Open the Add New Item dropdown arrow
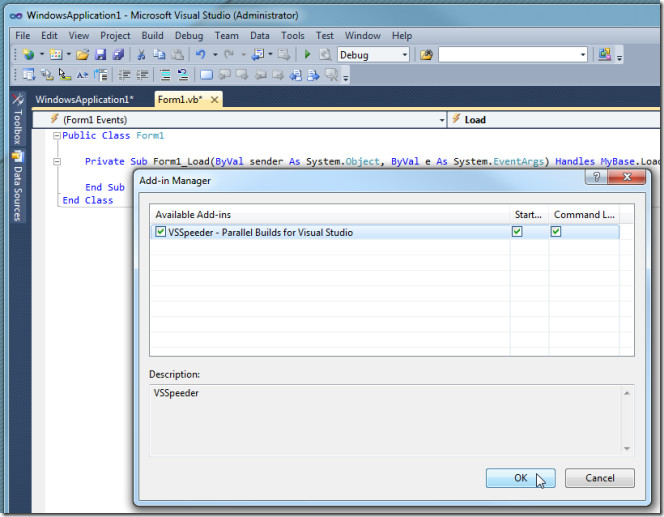This screenshot has height=517, width=664. 68,54
